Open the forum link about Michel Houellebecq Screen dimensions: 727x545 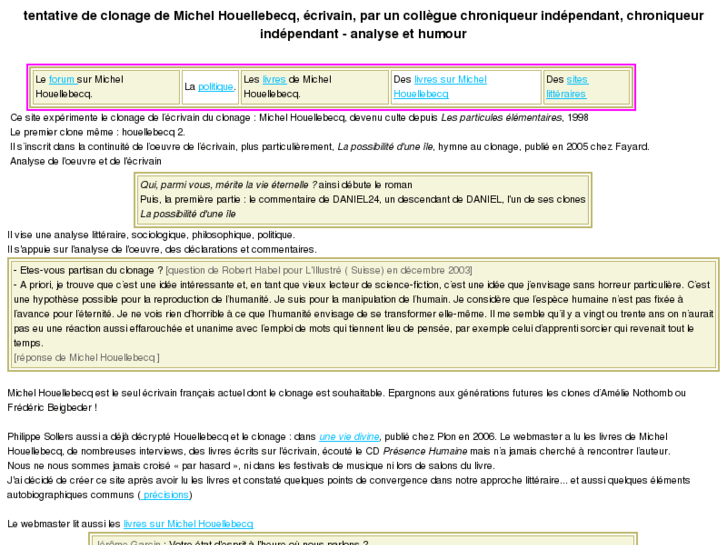click(x=63, y=79)
